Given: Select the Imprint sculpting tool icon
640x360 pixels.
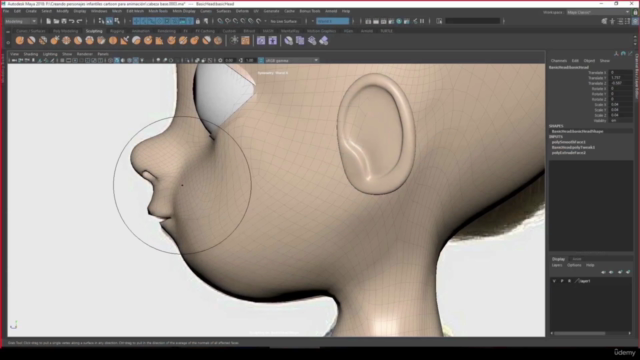Looking at the screenshot, I should (124, 40).
